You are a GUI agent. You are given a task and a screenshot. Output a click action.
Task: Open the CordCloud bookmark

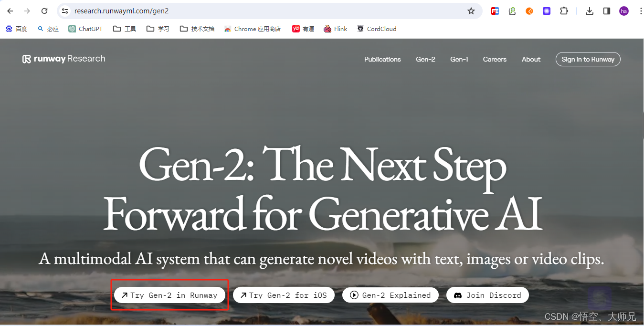(x=377, y=29)
